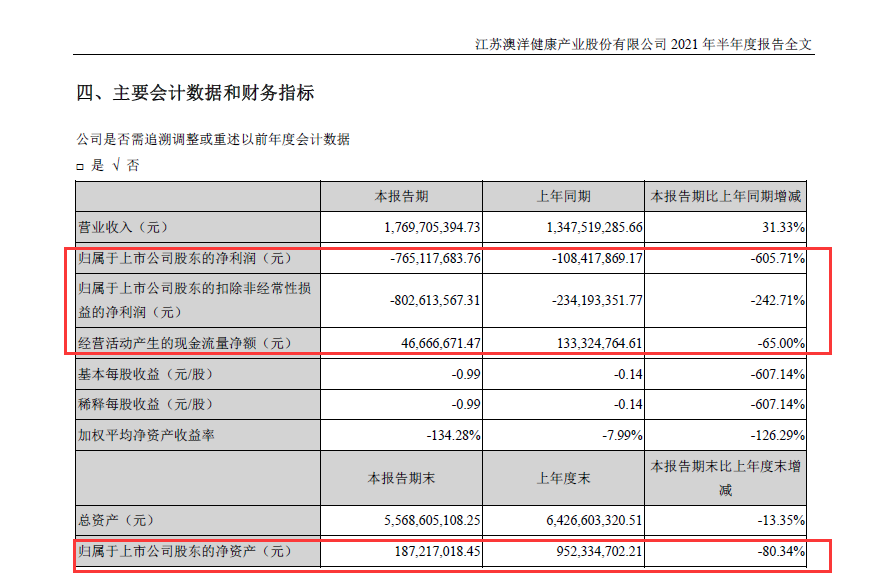Click the percentage -13.35%
The image size is (881, 574).
(780, 521)
